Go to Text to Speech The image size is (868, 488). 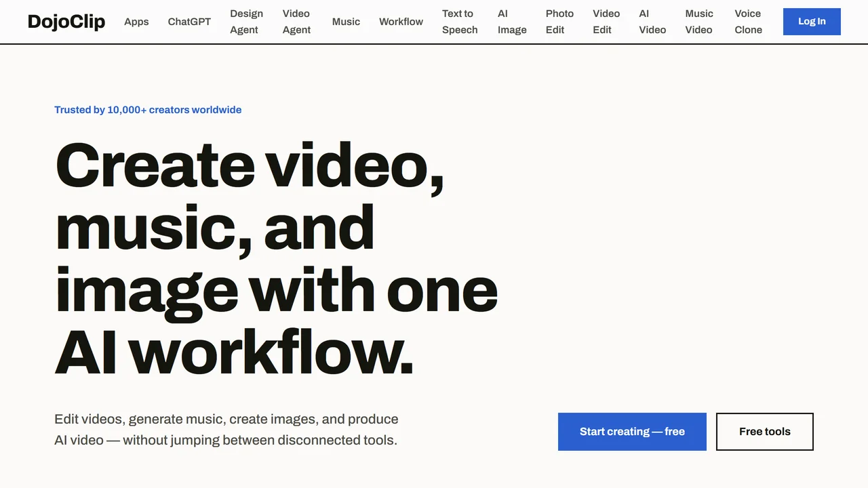click(460, 22)
